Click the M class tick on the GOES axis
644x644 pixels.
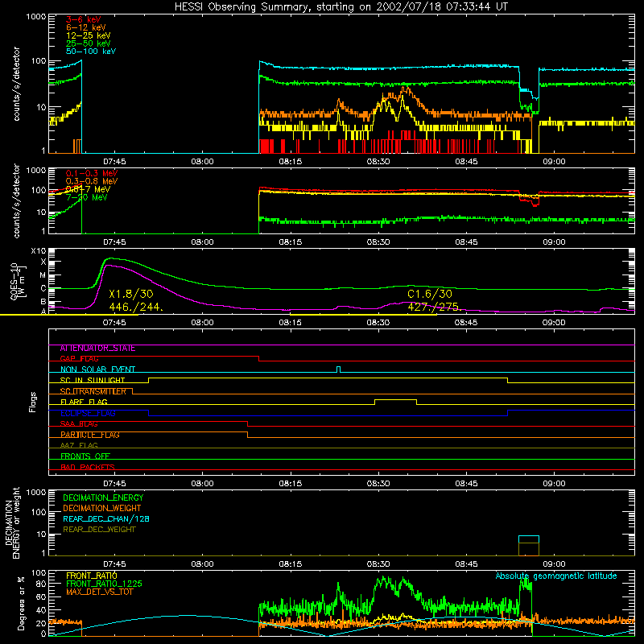tap(43, 275)
